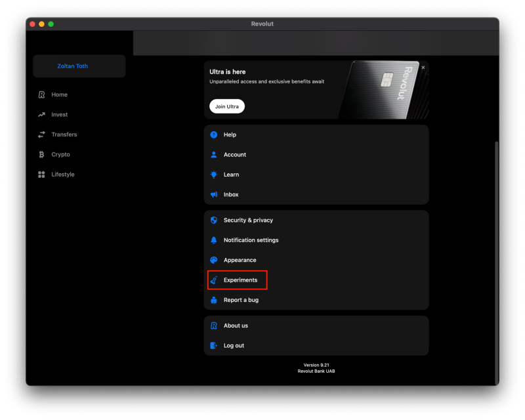Click the Log out door icon
Screen dimensions: 525x420
point(214,346)
